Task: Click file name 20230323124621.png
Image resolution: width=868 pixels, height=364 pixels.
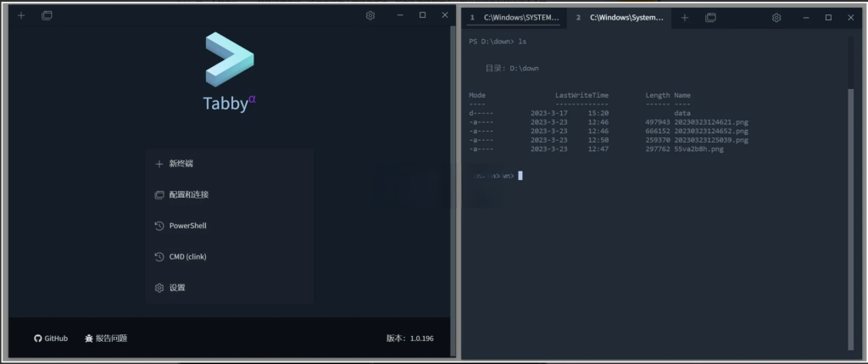Action: tap(711, 122)
